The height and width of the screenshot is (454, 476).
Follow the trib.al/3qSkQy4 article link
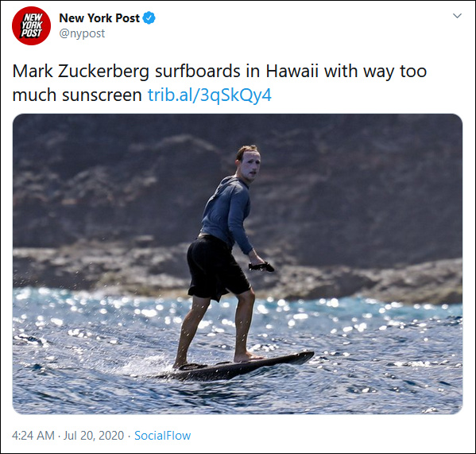click(x=210, y=95)
